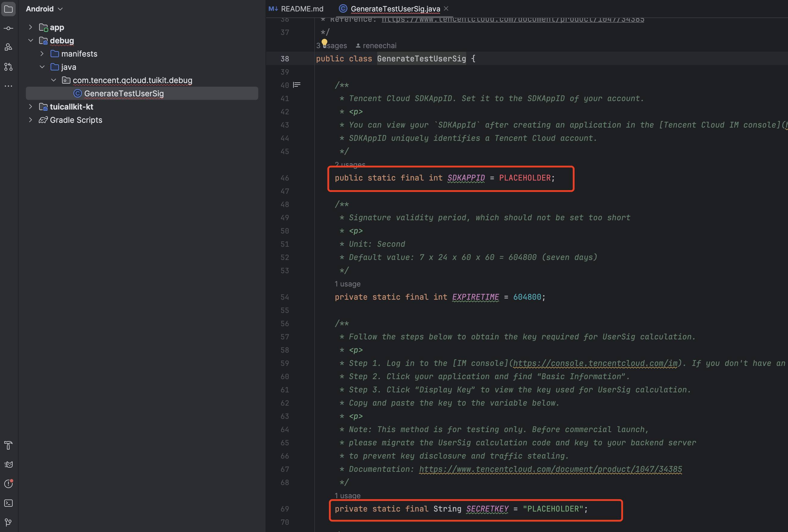Open the Resource Manager tool window
This screenshot has width=788, height=532.
8,47
